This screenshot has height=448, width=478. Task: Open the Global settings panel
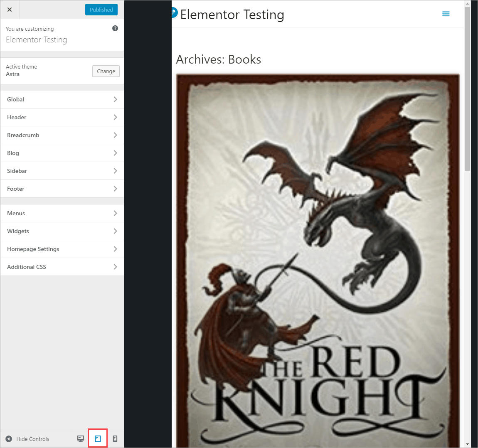coord(62,99)
